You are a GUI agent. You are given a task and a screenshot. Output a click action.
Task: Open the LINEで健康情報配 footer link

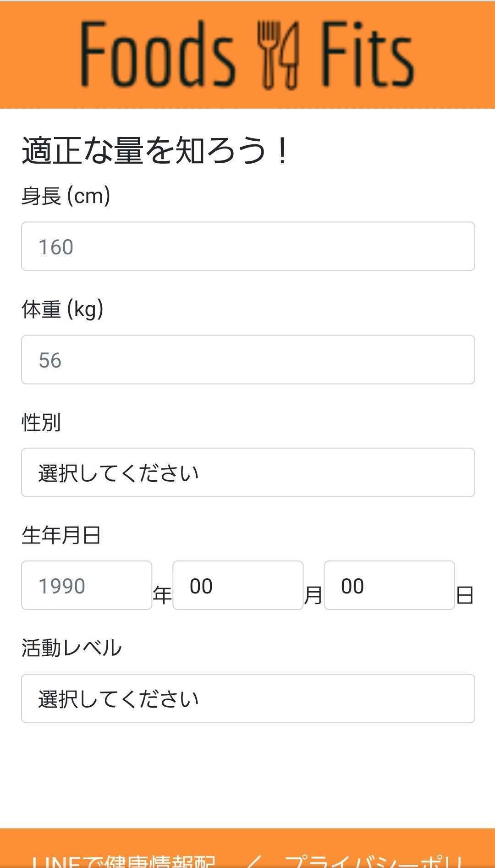pos(123,860)
